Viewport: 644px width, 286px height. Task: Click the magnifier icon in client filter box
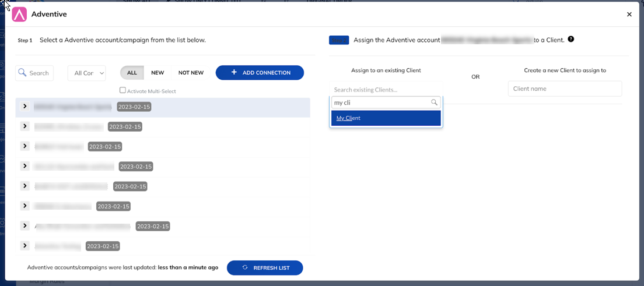click(434, 103)
